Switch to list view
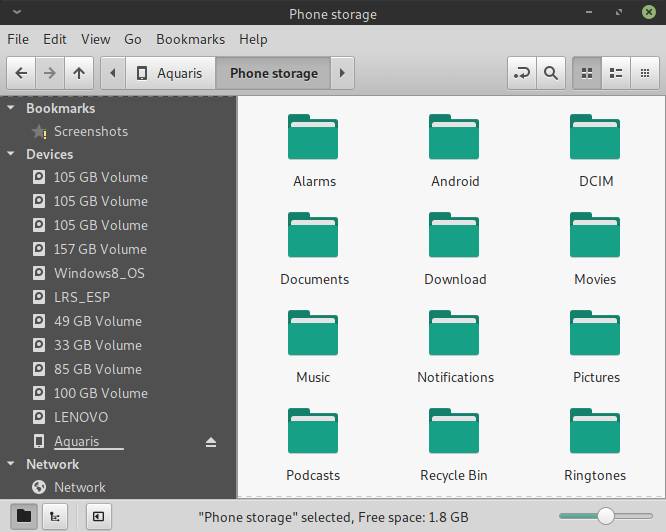Screen dimensions: 666x532 coord(617,73)
